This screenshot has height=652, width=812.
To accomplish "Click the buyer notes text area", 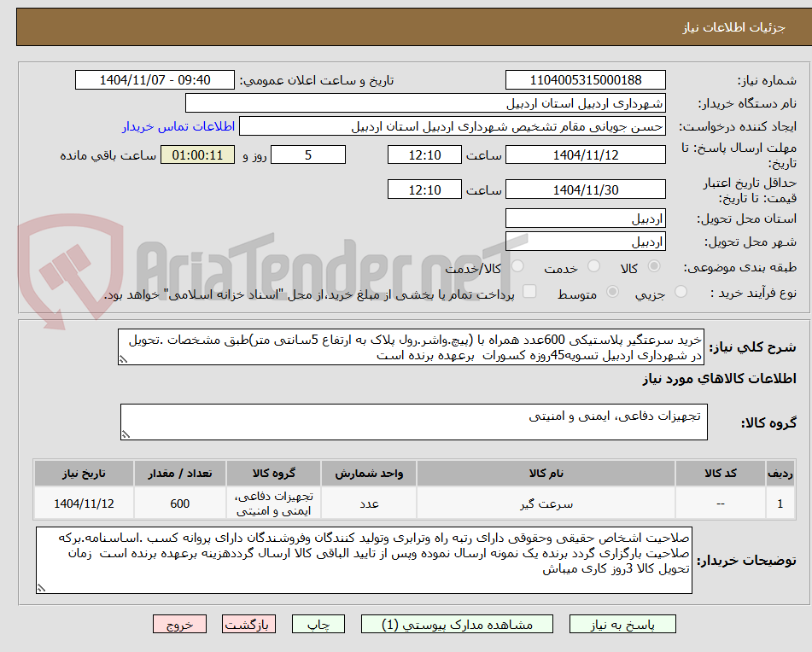I will 364,561.
